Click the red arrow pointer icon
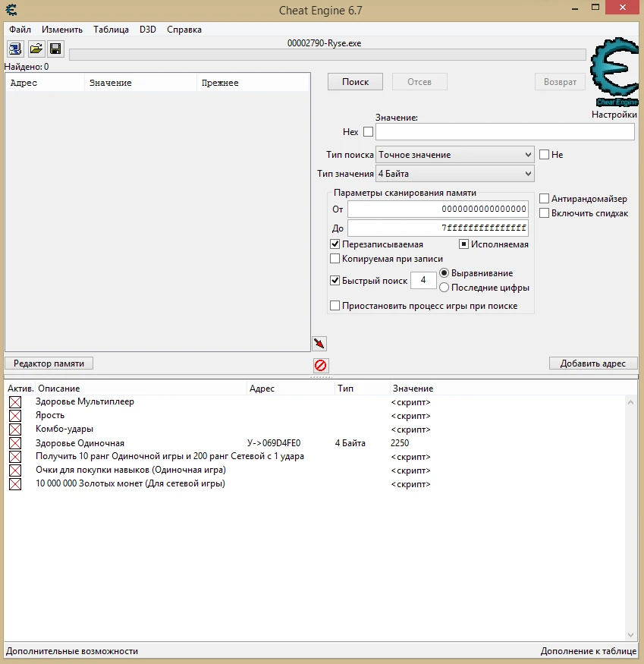The width and height of the screenshot is (644, 664). point(319,343)
